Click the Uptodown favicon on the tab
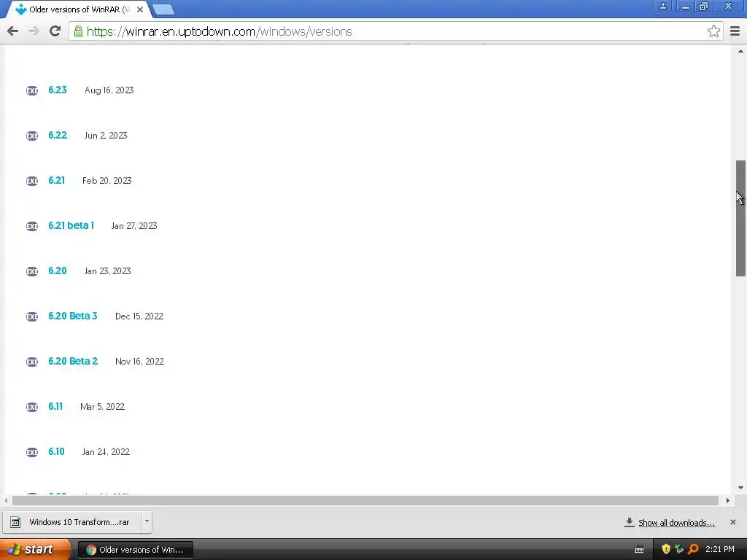747x560 pixels. pyautogui.click(x=21, y=9)
